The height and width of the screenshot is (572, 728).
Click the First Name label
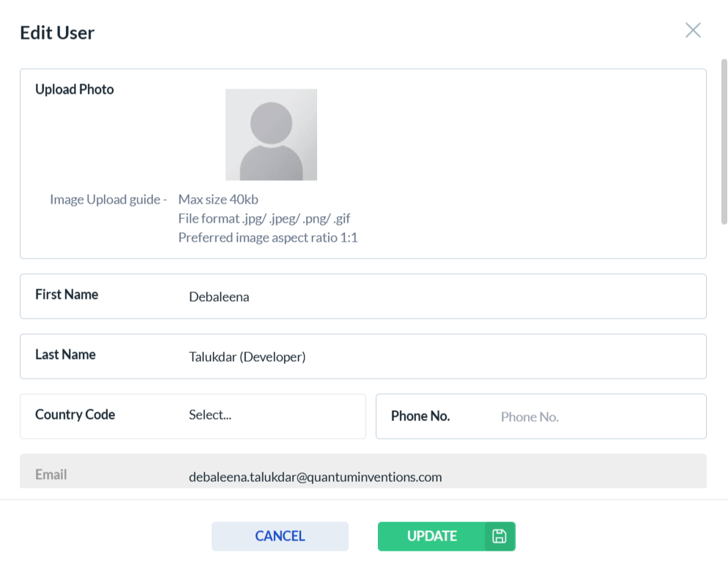click(67, 294)
